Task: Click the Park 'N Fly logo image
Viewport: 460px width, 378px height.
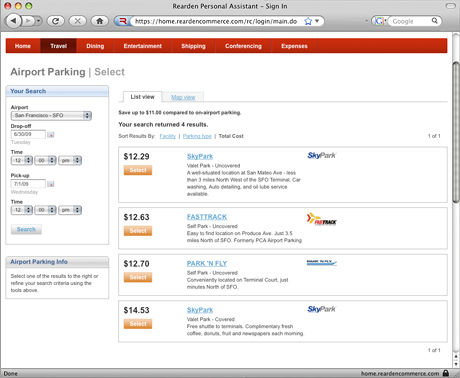Action: [322, 263]
